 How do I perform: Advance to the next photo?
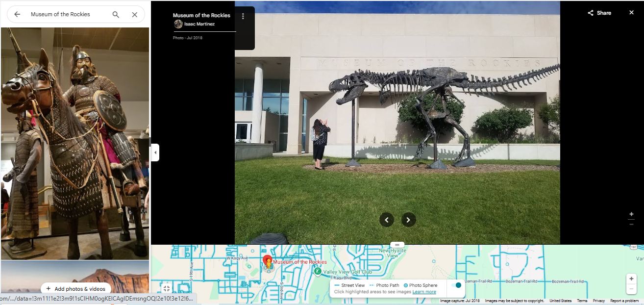409,220
